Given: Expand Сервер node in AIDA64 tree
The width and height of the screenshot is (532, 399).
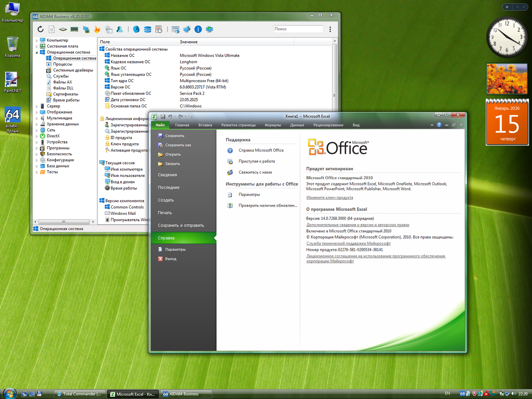Looking at the screenshot, I should [37, 106].
